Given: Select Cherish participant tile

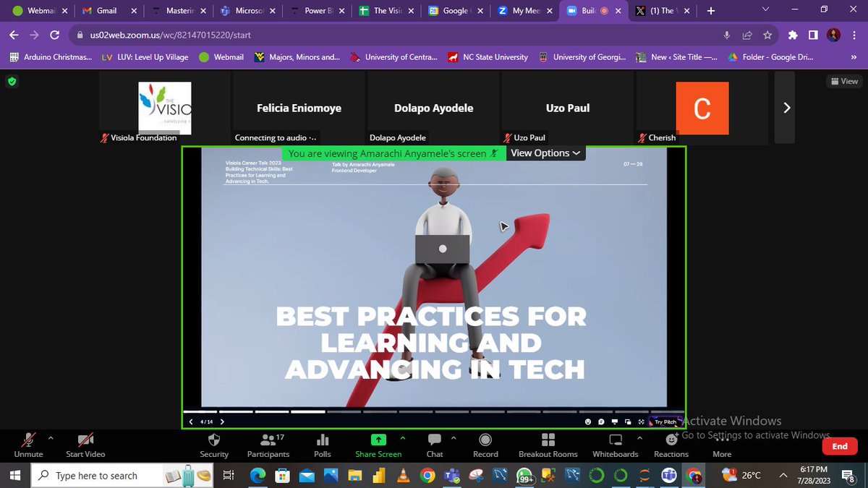Looking at the screenshot, I should pyautogui.click(x=702, y=108).
